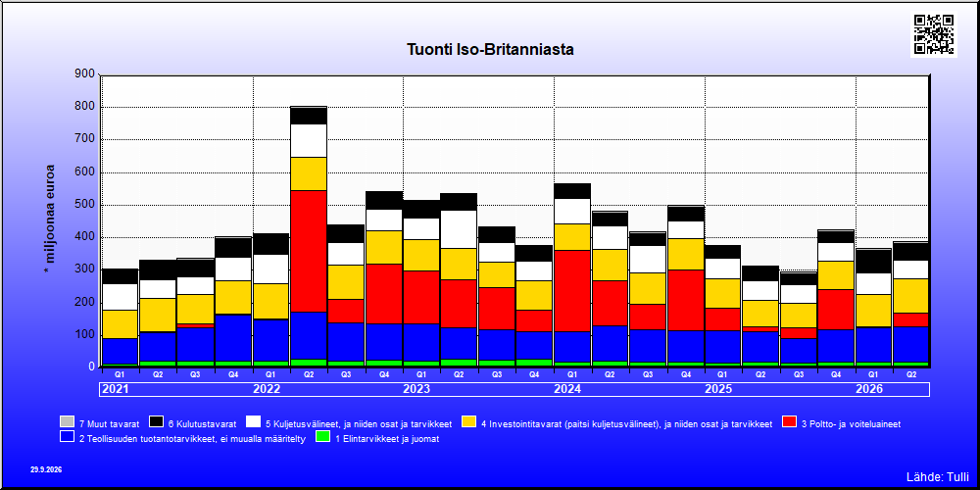Click the 'Lähde: Tulli' source text
The height and width of the screenshot is (490, 980).
click(x=937, y=477)
